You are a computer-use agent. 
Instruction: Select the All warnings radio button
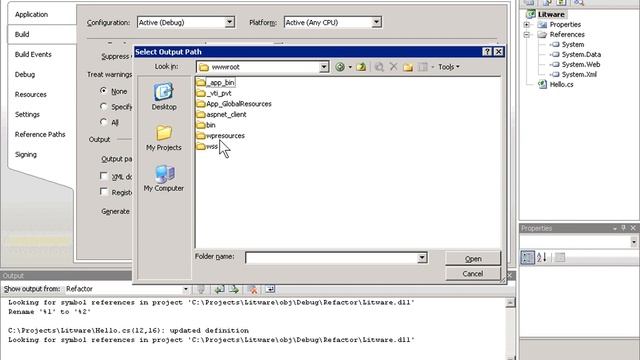(x=104, y=122)
